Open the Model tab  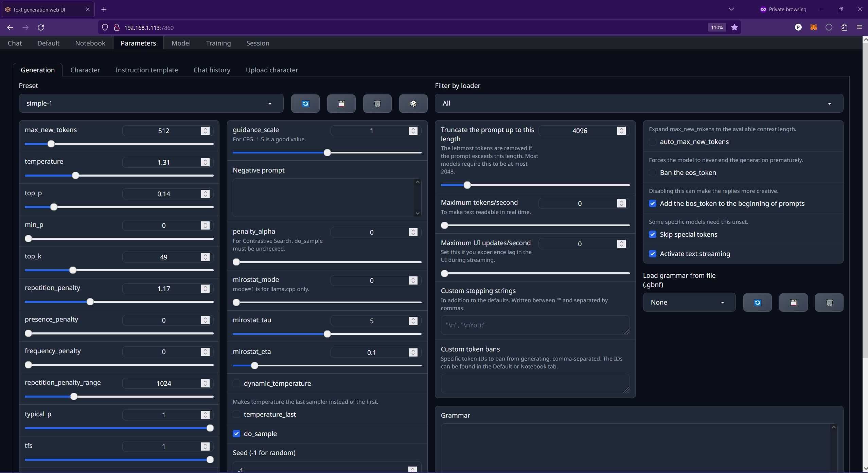point(181,43)
